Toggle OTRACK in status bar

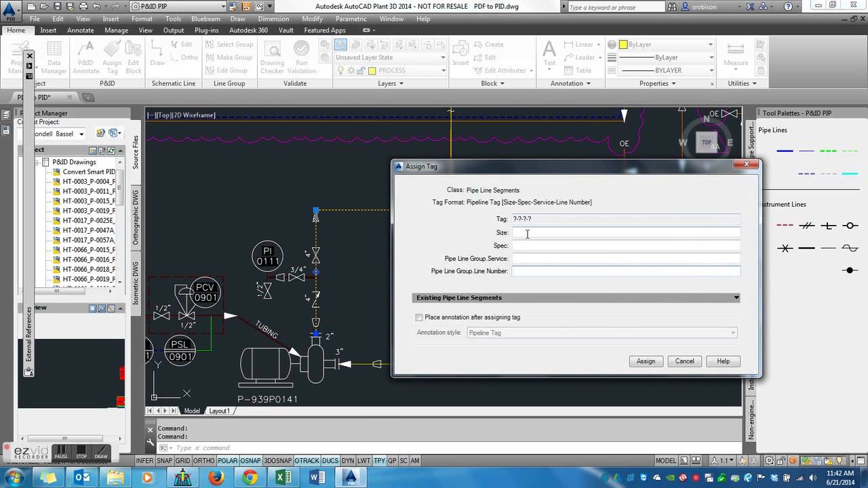coord(306,461)
